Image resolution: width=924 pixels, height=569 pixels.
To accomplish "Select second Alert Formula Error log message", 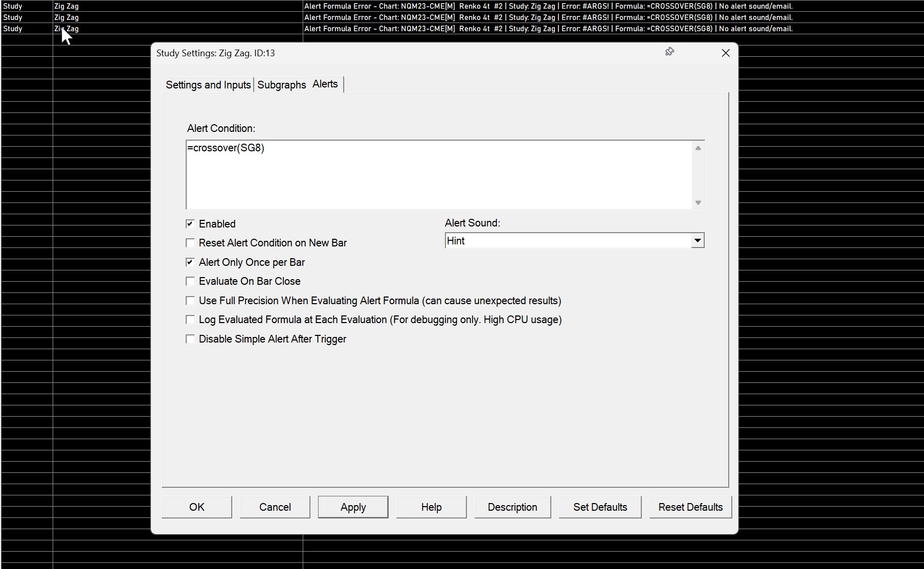I will [x=548, y=17].
